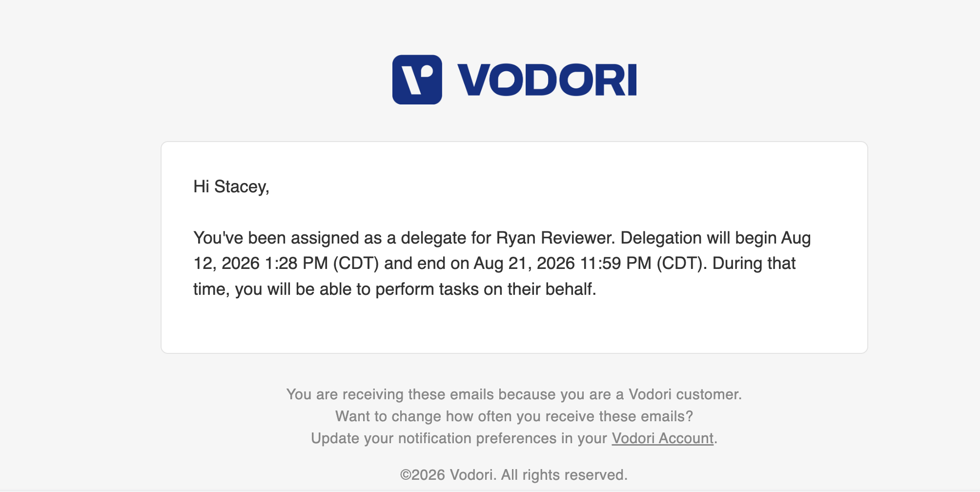Click 'Delegation will begin' phrase
The image size is (980, 492).
point(698,238)
